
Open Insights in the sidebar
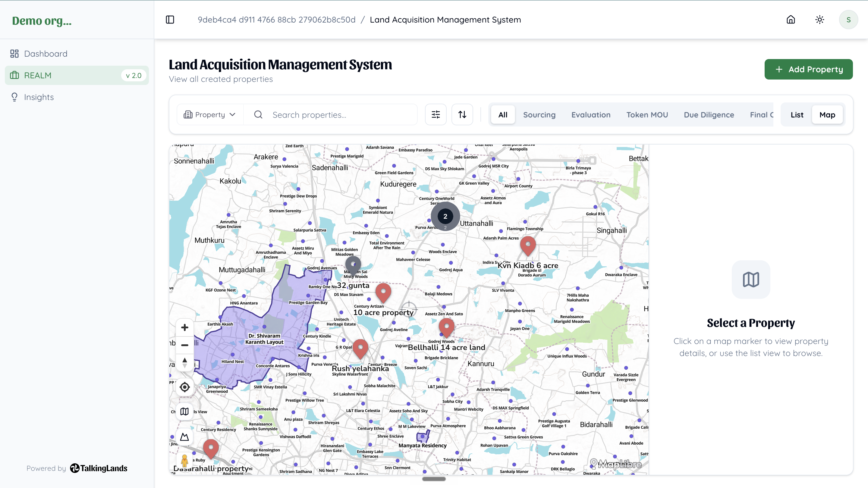click(x=77, y=97)
